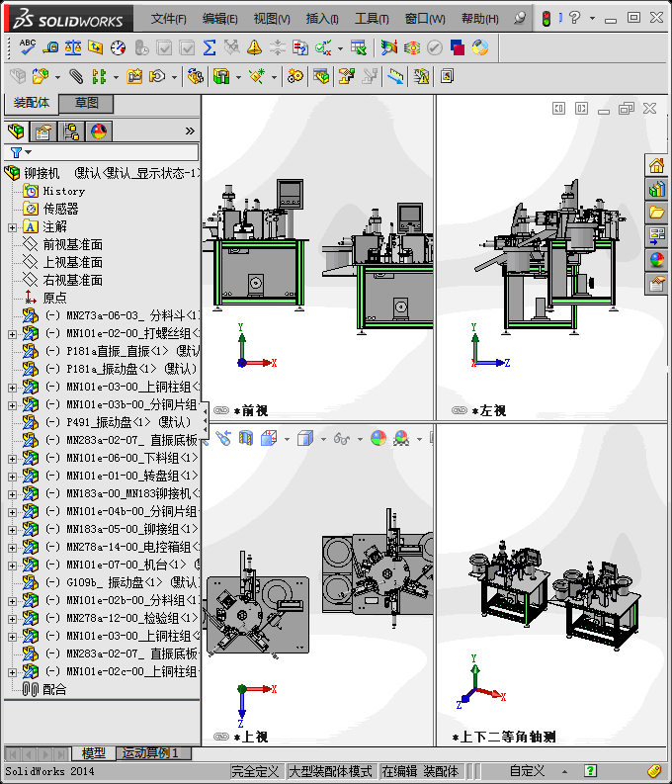Expand MN278a-14-00_电控箱组 tree node
Viewport: 672px width, 784px height.
(x=12, y=548)
